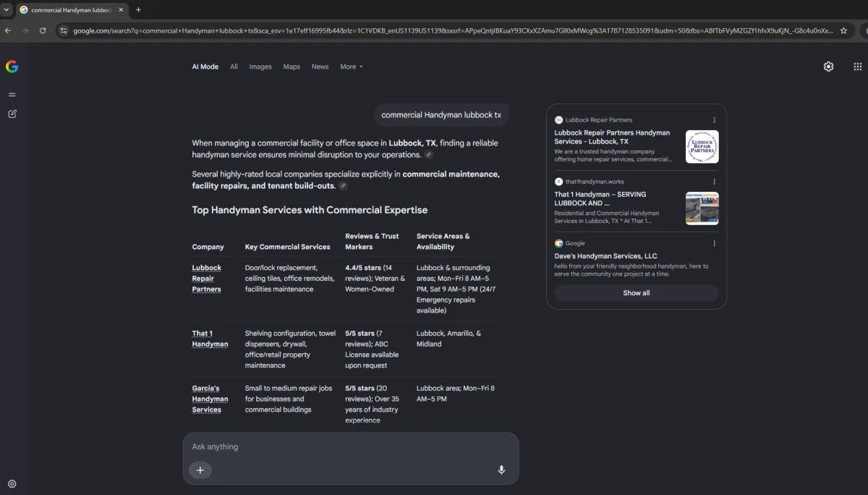
Task: Bookmark this page with star icon
Action: click(x=843, y=31)
